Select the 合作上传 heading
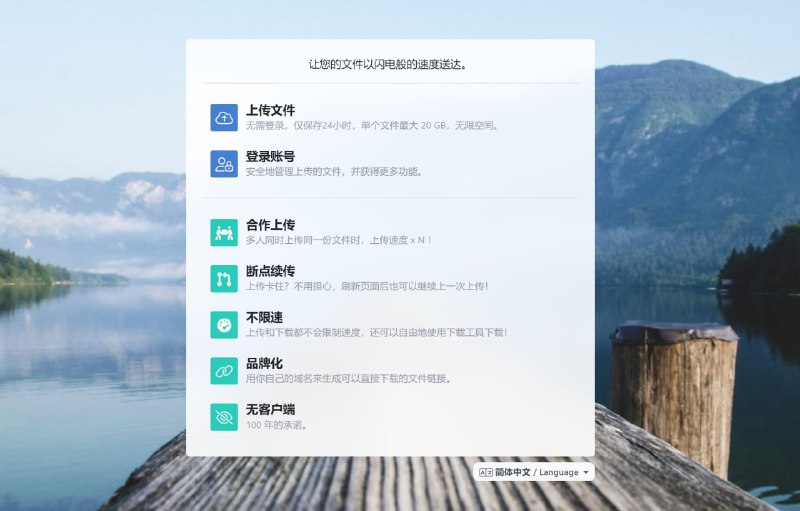The height and width of the screenshot is (511, 800). click(x=270, y=225)
